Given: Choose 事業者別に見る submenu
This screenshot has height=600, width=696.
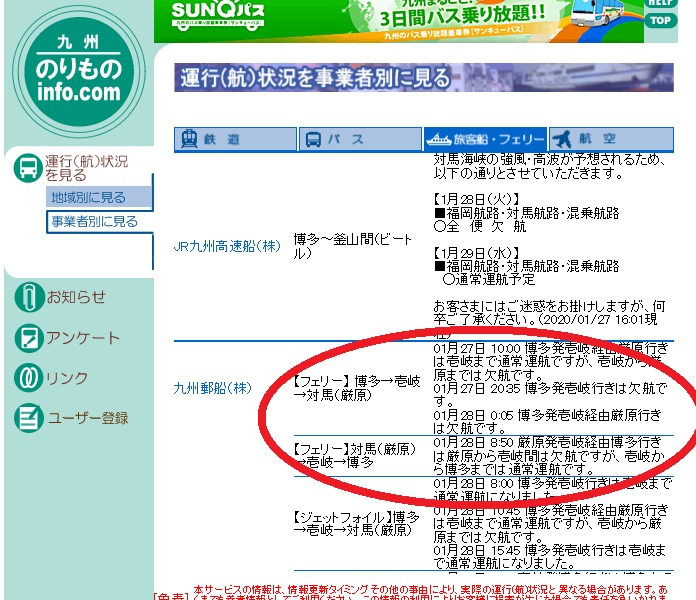Looking at the screenshot, I should pos(99,221).
